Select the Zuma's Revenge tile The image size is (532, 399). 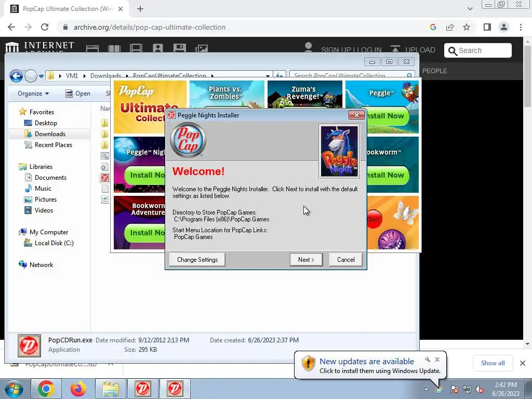[x=304, y=94]
